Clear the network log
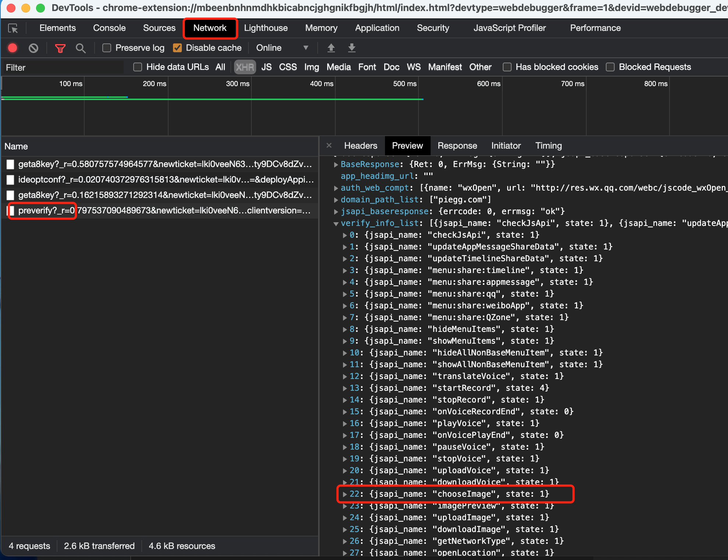 [x=33, y=48]
